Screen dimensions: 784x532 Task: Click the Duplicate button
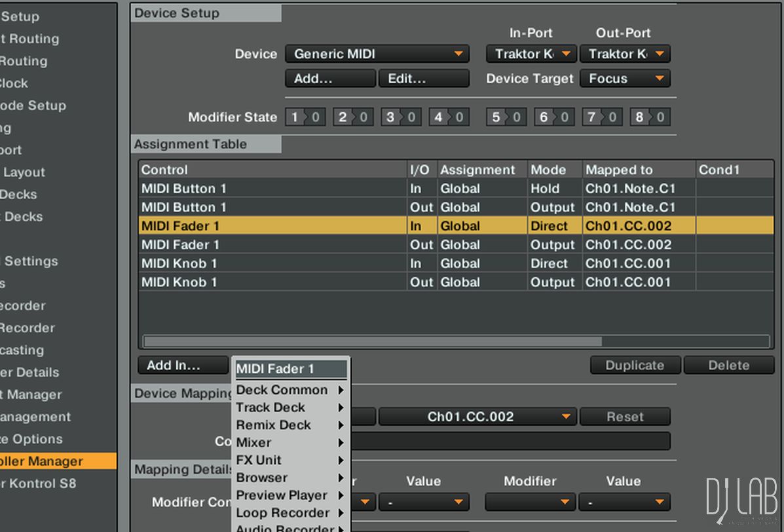pos(635,366)
